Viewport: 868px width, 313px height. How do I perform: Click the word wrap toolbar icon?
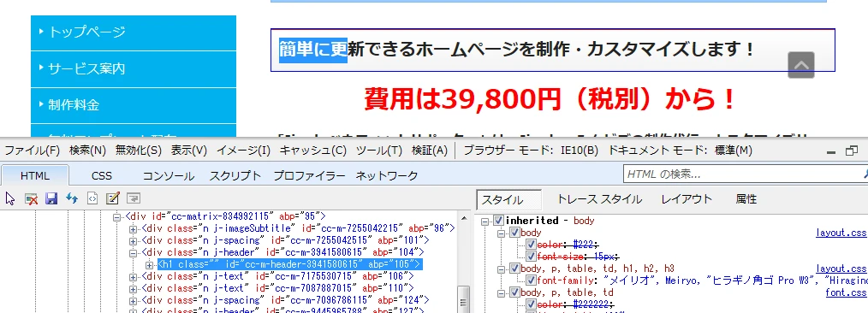point(133,198)
